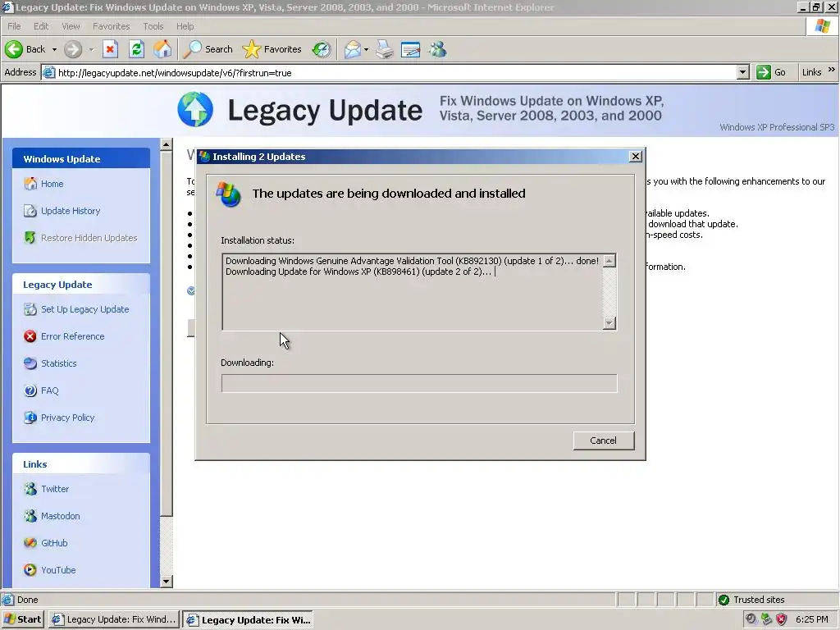
Task: Open Favorites with the star icon
Action: click(251, 49)
